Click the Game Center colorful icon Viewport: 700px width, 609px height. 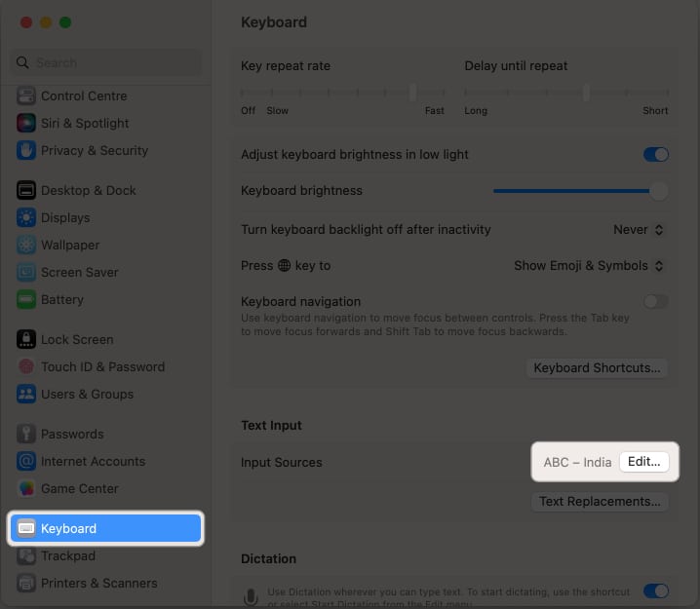pos(26,488)
